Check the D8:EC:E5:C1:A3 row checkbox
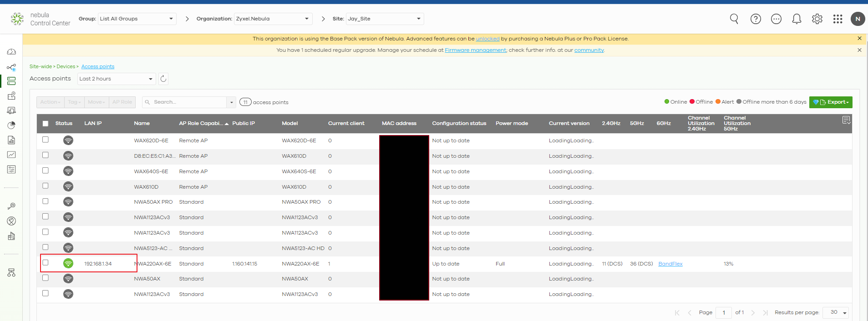 click(46, 155)
